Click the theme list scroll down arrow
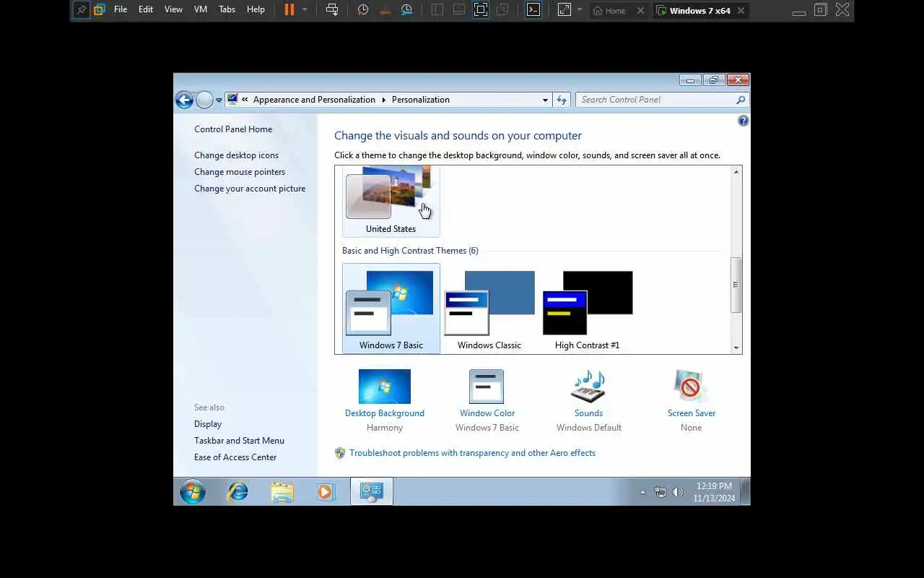The width and height of the screenshot is (924, 578). (x=736, y=348)
